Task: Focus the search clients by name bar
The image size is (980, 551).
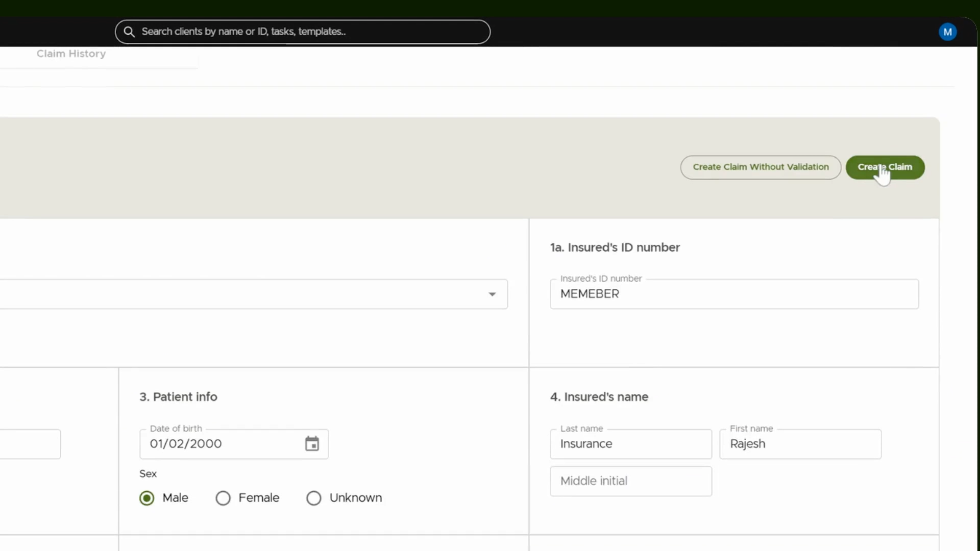Action: tap(302, 32)
